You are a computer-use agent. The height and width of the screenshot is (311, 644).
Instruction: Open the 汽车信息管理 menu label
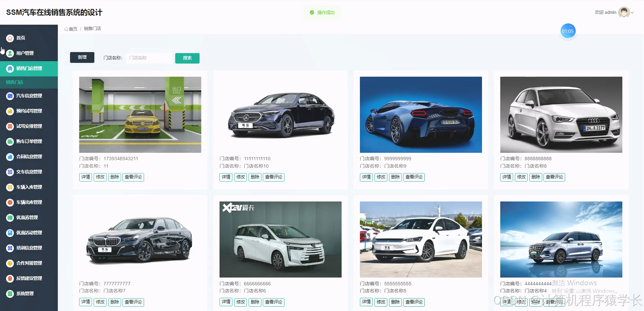coord(29,96)
